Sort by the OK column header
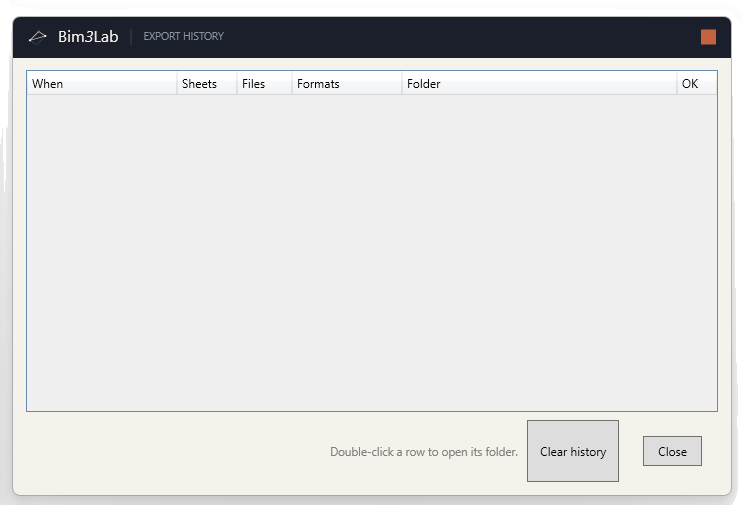This screenshot has width=742, height=505. (697, 84)
